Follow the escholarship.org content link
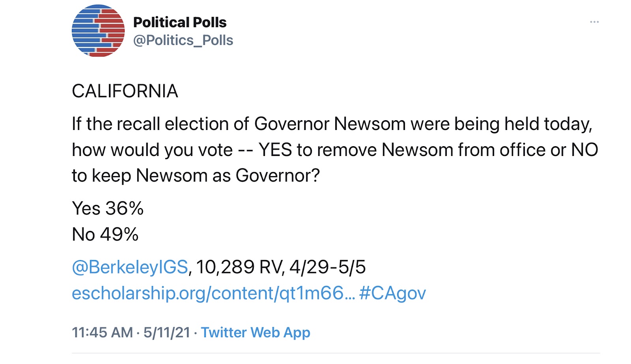631x364 pixels. click(x=213, y=293)
